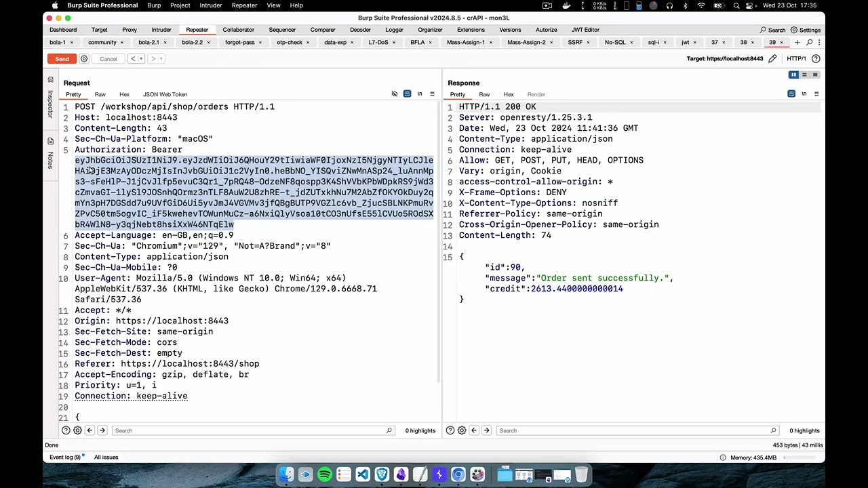Open the Event log
Viewport: 868px width, 488px height.
click(x=65, y=457)
